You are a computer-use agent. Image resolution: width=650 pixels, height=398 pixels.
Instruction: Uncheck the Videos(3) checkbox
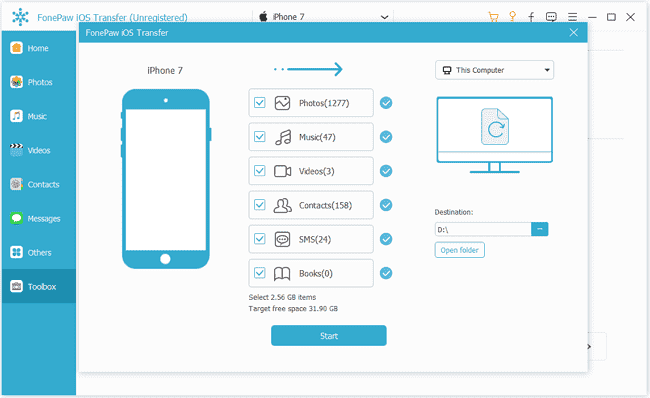(x=260, y=170)
